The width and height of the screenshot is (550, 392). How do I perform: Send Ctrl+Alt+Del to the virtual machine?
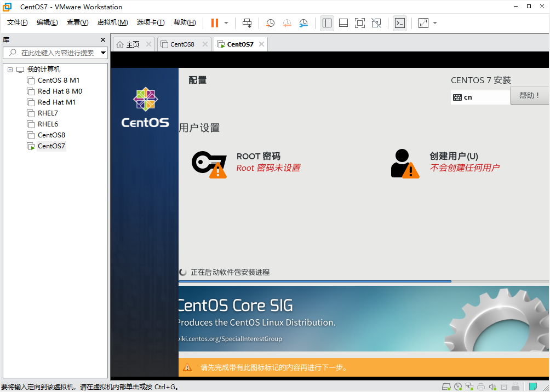[x=247, y=23]
